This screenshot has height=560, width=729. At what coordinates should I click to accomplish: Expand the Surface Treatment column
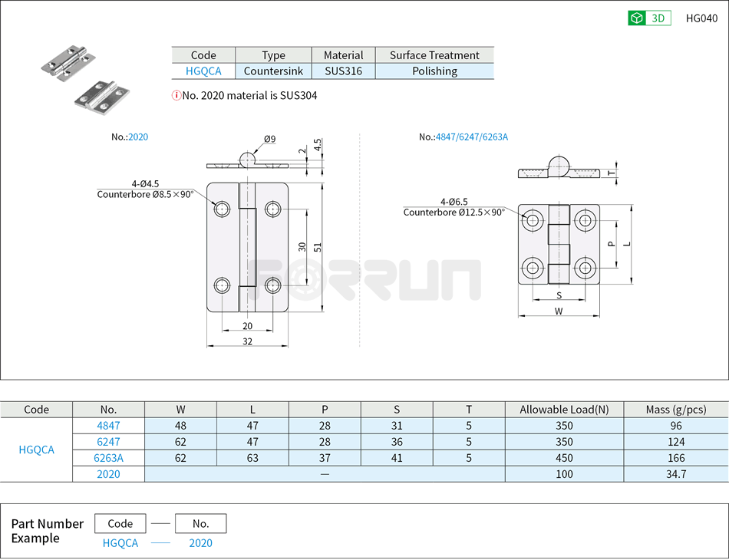pyautogui.click(x=434, y=54)
